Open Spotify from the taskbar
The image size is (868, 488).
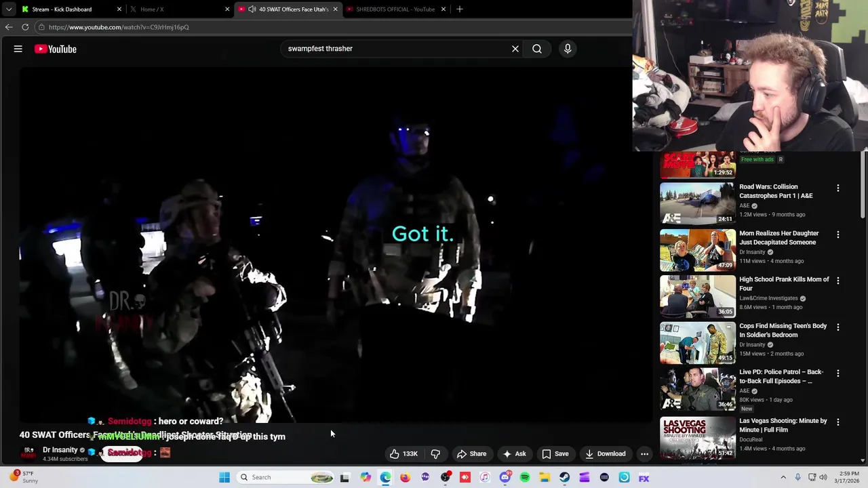click(525, 477)
